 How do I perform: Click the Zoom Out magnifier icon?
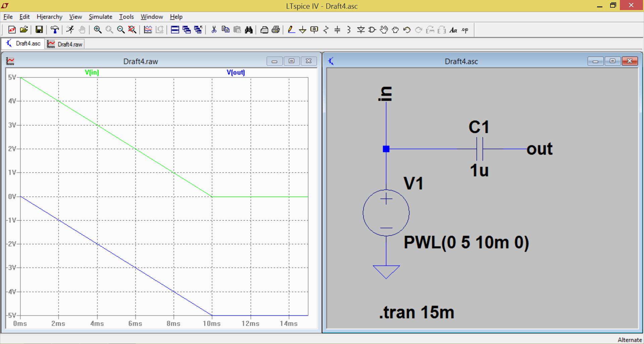click(x=121, y=30)
